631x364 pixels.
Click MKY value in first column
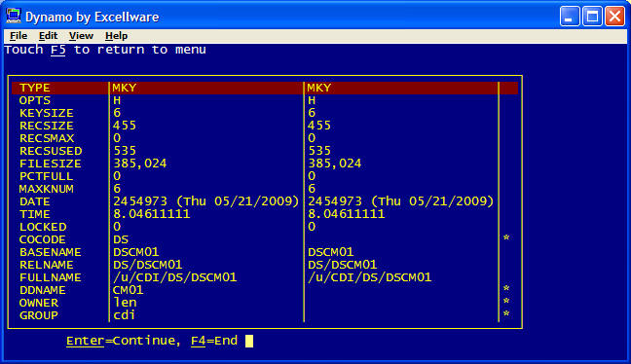[x=125, y=88]
